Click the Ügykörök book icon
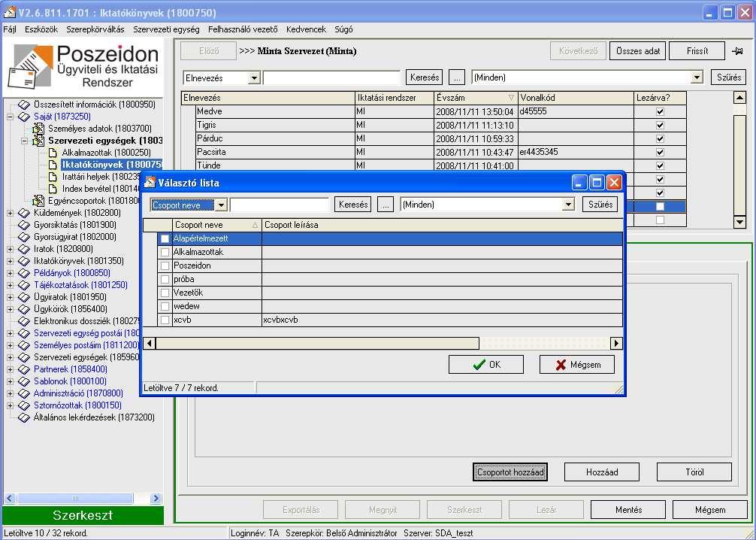The height and width of the screenshot is (540, 756). [24, 309]
